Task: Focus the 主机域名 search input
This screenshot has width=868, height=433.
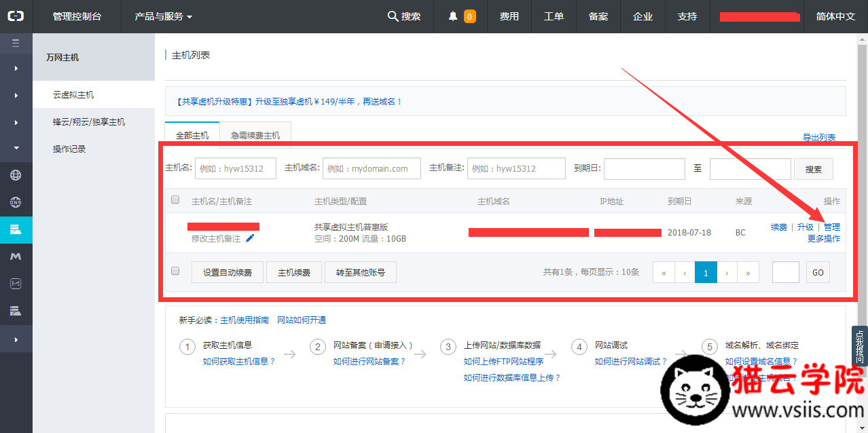Action: [x=372, y=169]
